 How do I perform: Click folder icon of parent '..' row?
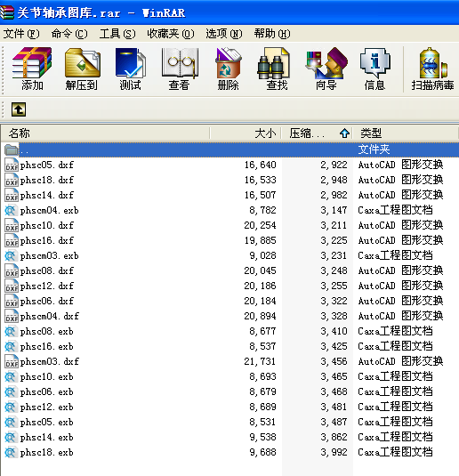click(x=12, y=149)
